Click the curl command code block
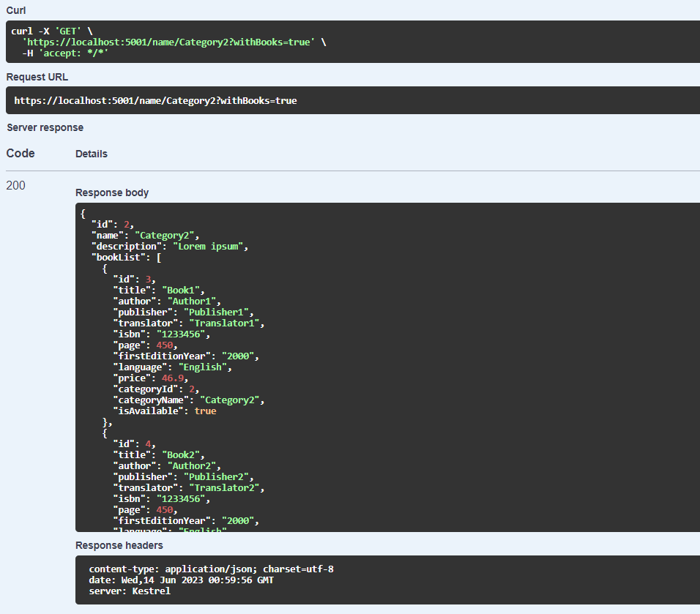The height and width of the screenshot is (614, 700). [x=353, y=42]
